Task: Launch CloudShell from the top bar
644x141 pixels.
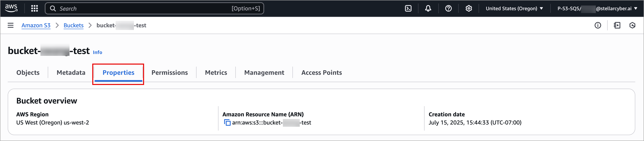Action: click(408, 9)
